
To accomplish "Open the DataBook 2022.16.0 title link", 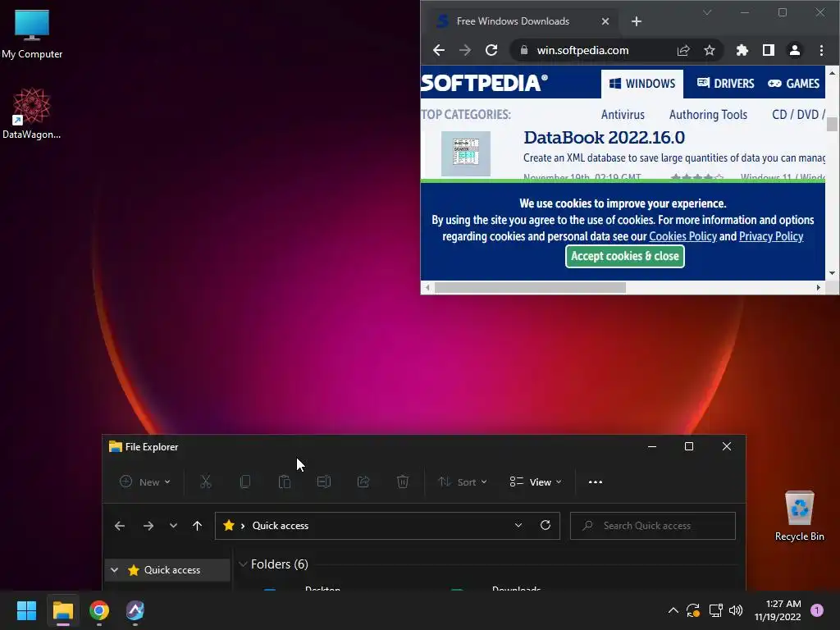I will 604,138.
